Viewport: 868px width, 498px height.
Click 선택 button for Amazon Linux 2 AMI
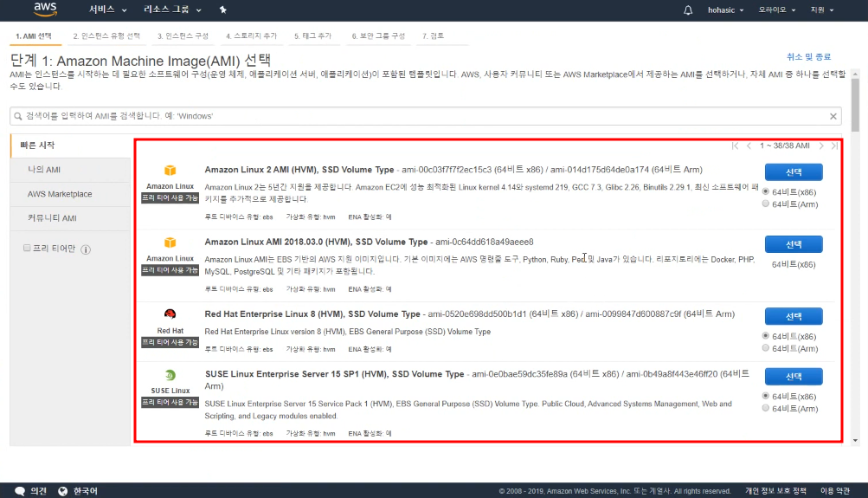pyautogui.click(x=794, y=172)
